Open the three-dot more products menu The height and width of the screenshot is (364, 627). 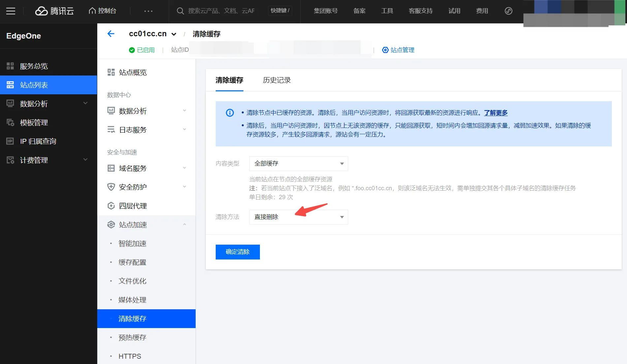[x=148, y=11]
